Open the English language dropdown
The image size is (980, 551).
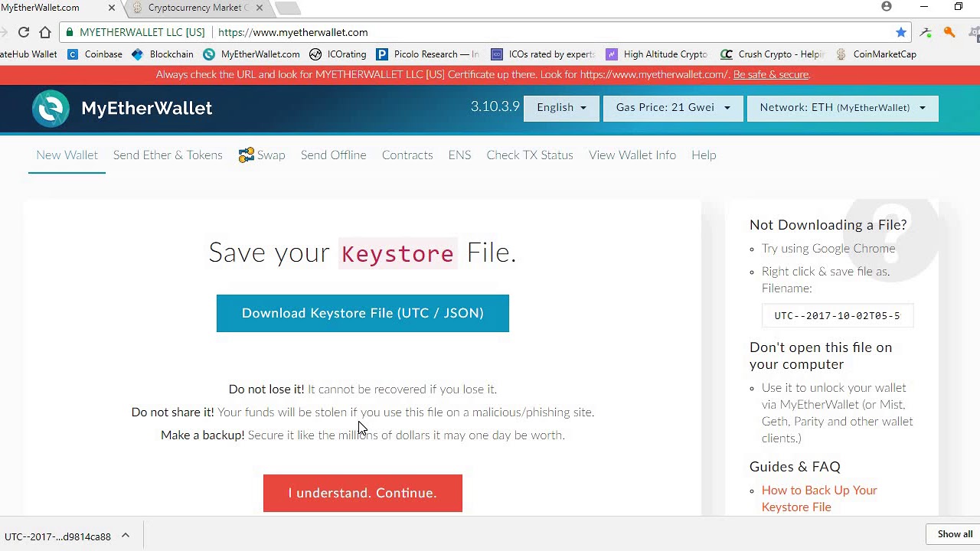pos(561,108)
